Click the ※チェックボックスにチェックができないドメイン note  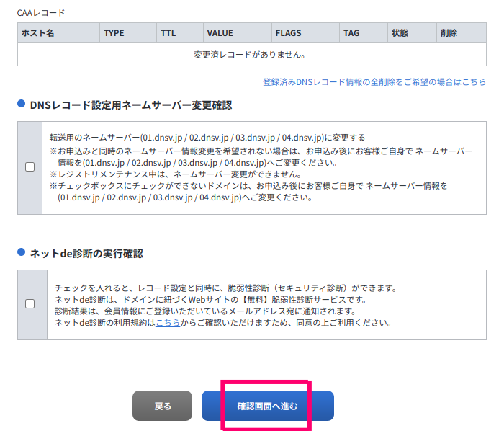point(248,192)
